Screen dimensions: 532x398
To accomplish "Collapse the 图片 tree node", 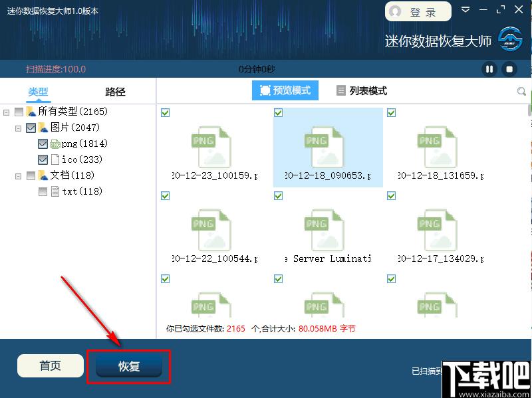I will (19, 128).
